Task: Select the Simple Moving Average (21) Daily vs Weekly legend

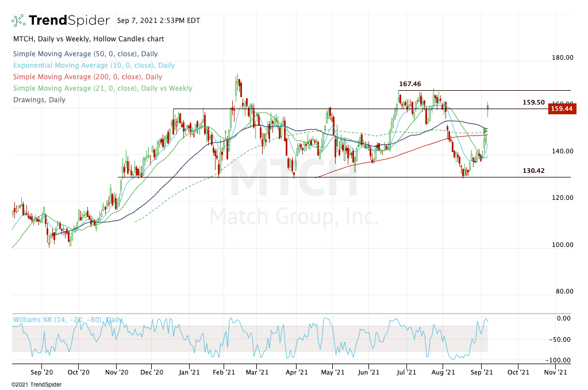Action: tap(103, 88)
